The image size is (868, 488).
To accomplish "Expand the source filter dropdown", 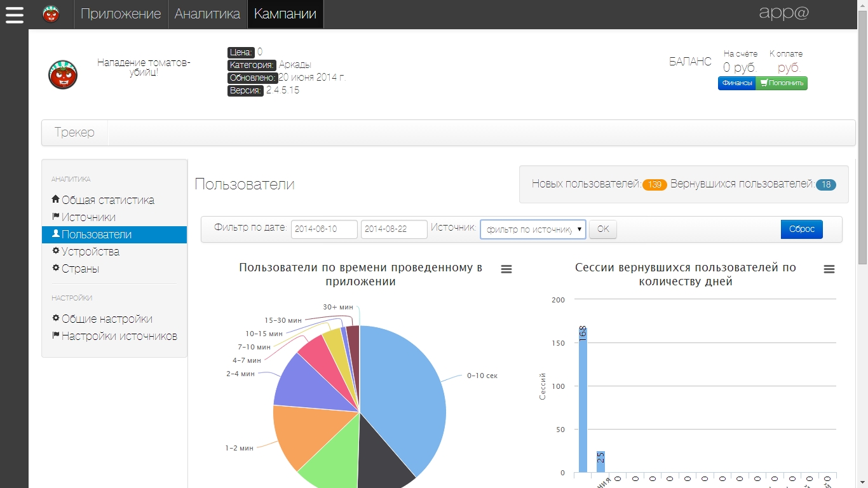I will pos(532,229).
